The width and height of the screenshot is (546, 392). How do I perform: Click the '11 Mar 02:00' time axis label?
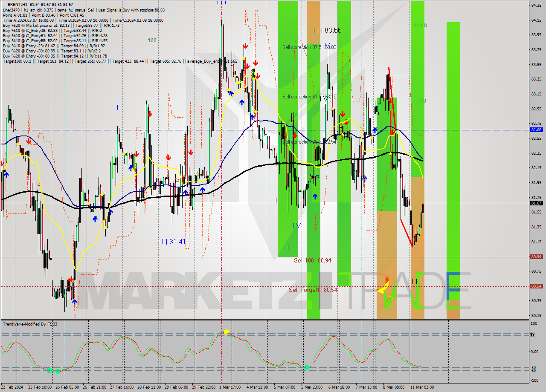[422, 387]
